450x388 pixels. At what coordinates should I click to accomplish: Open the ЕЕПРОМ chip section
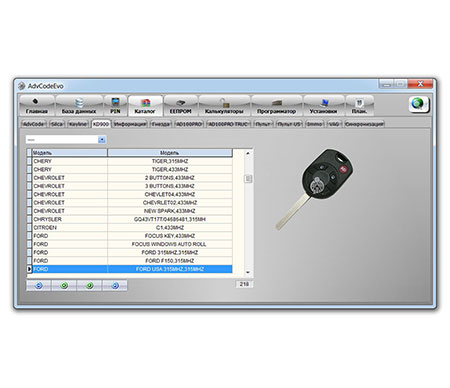(x=180, y=106)
